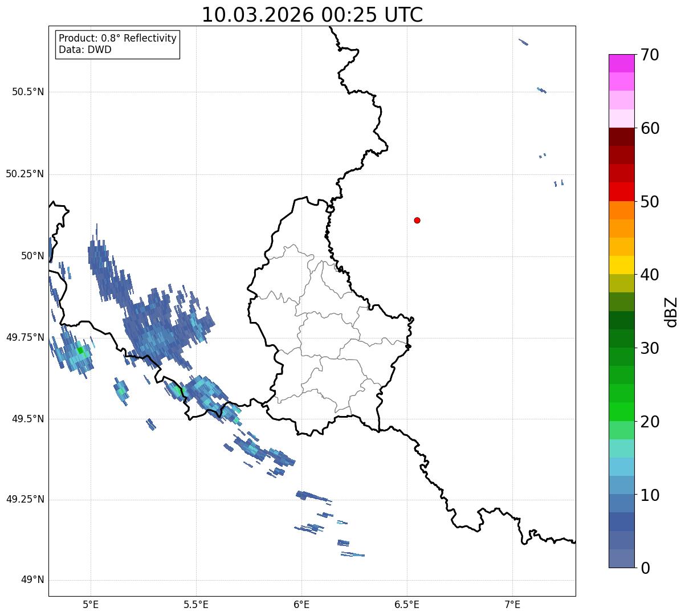
Task: Click 'Data: DWD' label text
Action: point(85,50)
